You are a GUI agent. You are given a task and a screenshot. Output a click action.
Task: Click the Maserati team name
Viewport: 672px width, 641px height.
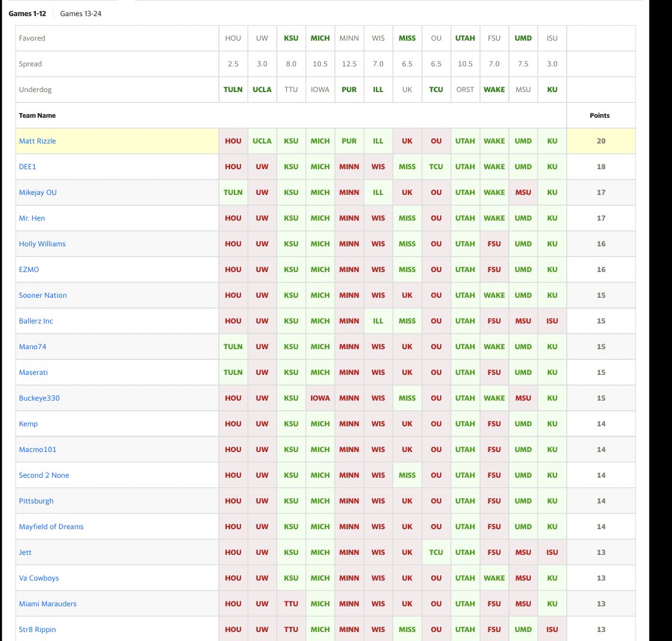coord(33,373)
